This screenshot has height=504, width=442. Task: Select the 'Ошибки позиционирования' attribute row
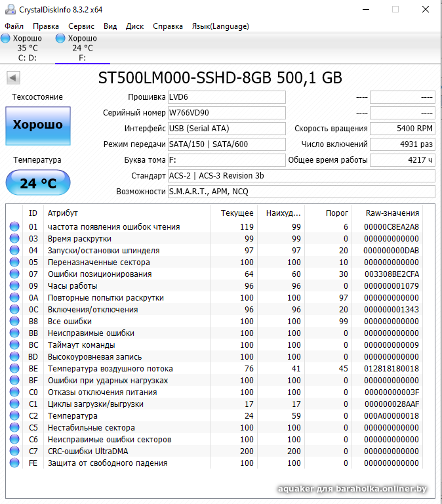[x=214, y=274]
